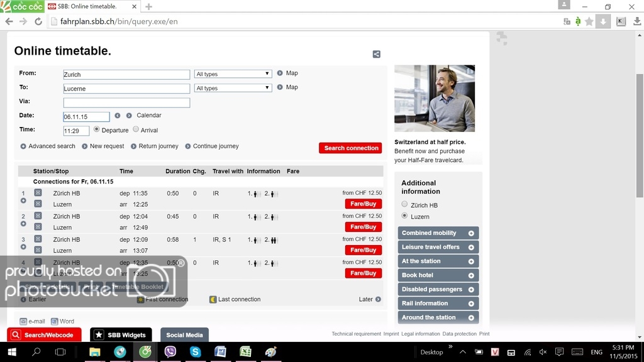Switch to the SBB Online timetable browser tab

coord(92,6)
